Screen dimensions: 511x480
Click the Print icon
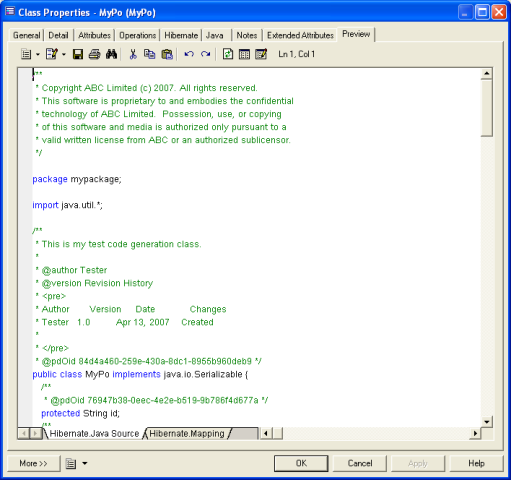95,54
